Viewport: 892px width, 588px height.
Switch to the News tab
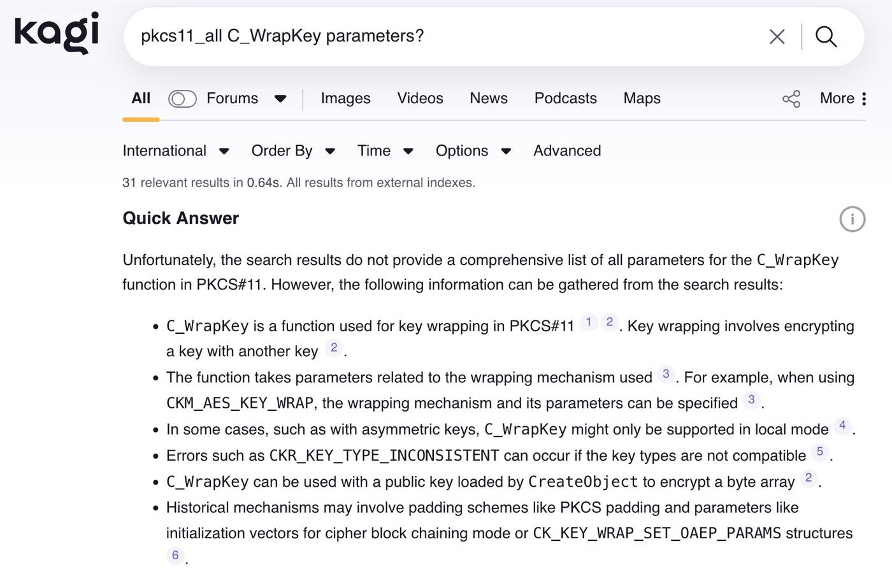pos(489,99)
